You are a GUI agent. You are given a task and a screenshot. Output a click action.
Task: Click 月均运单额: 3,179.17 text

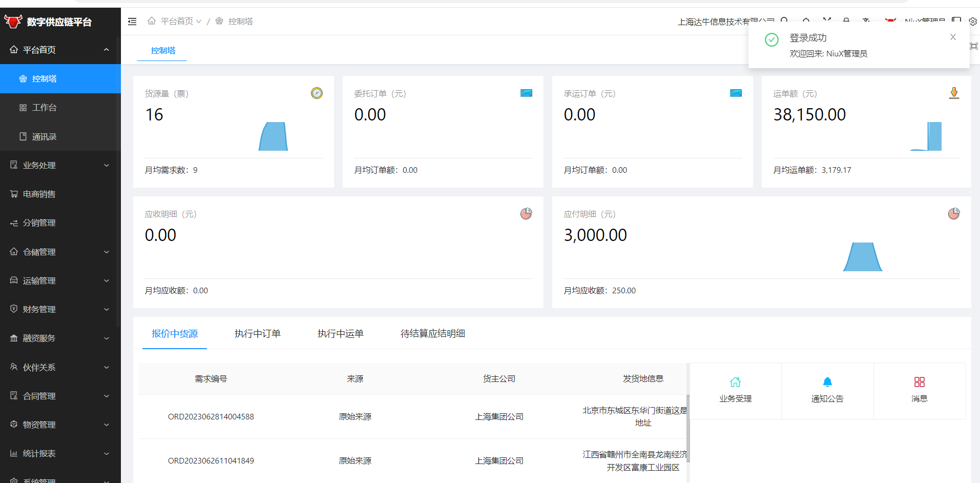click(812, 170)
